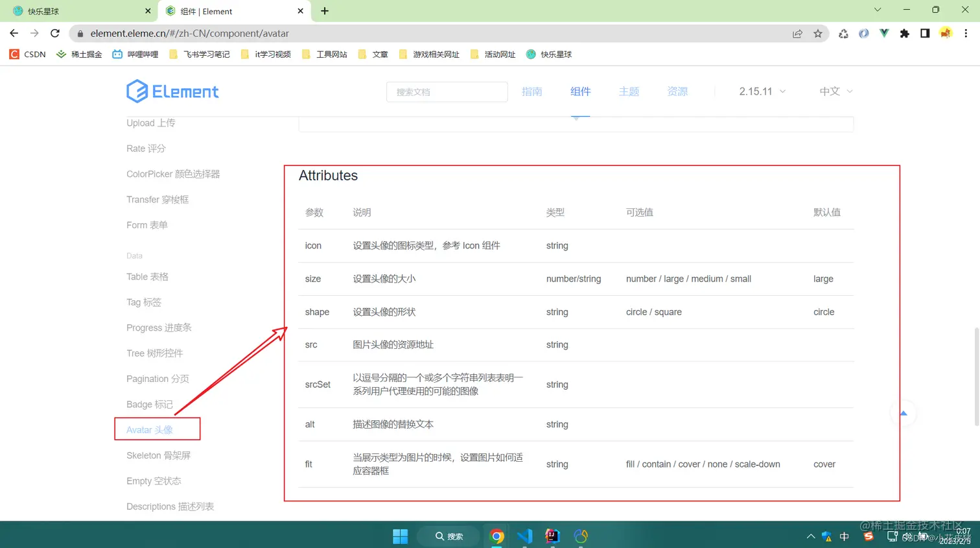The image size is (980, 548).
Task: Switch to the 快乐星球 tab
Action: 82,11
